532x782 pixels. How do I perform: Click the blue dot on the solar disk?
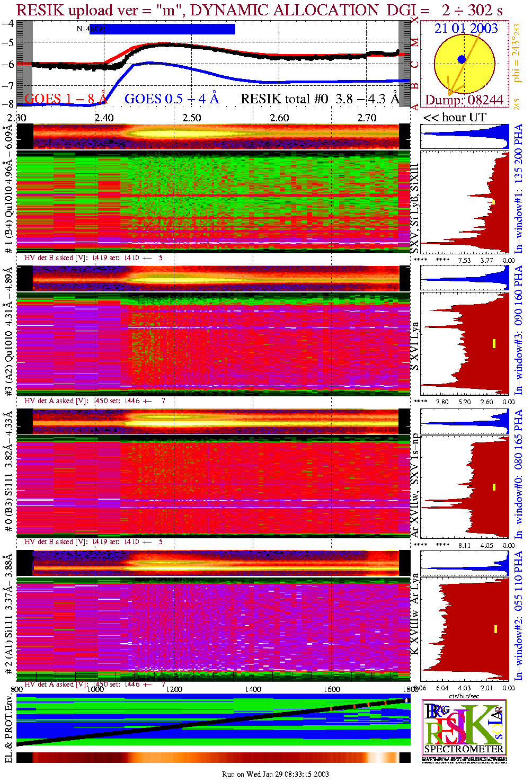click(x=462, y=59)
